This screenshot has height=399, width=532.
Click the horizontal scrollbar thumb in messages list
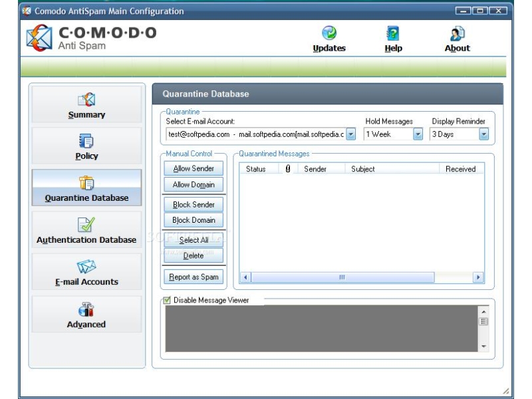[342, 277]
